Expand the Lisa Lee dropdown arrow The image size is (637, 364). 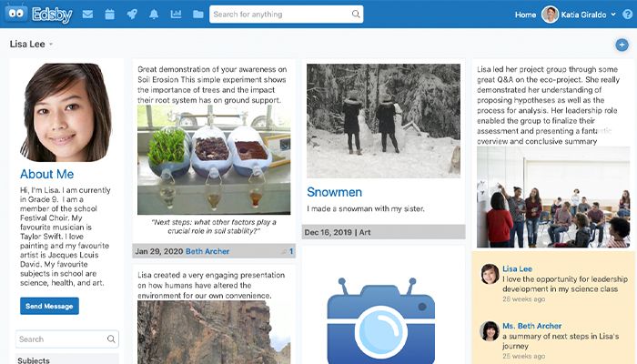(x=51, y=45)
